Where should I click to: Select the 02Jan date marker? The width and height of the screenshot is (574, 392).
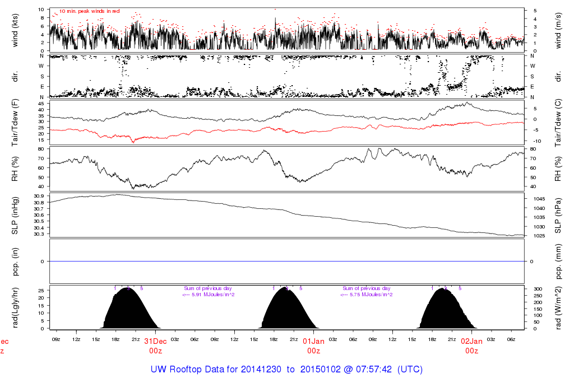472,341
